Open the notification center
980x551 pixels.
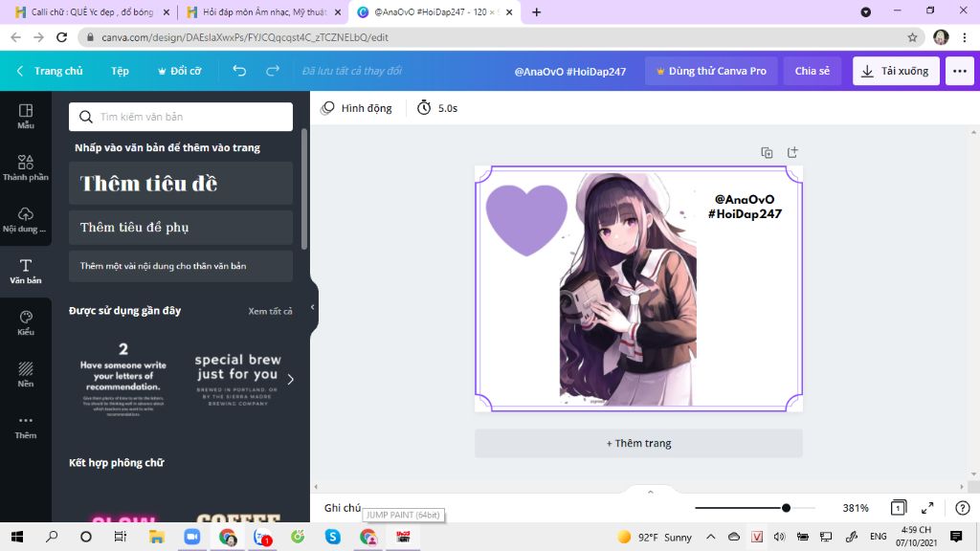tap(956, 537)
